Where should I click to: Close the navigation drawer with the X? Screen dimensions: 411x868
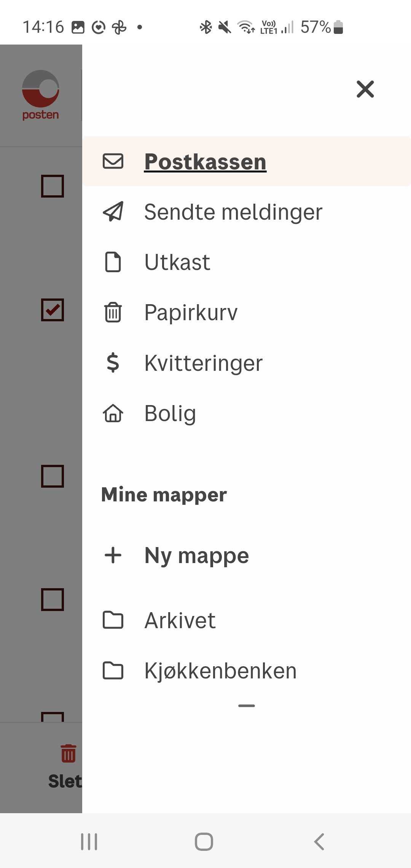[x=365, y=89]
